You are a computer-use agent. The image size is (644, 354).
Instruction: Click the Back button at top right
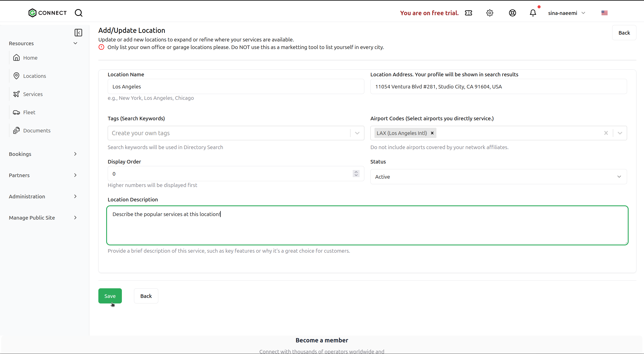624,33
